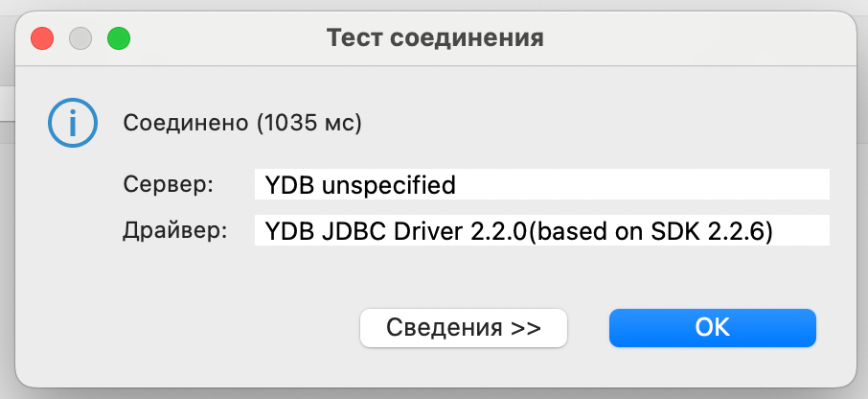Click the >> chevrons on Сведения button
868x399 pixels.
coord(526,327)
